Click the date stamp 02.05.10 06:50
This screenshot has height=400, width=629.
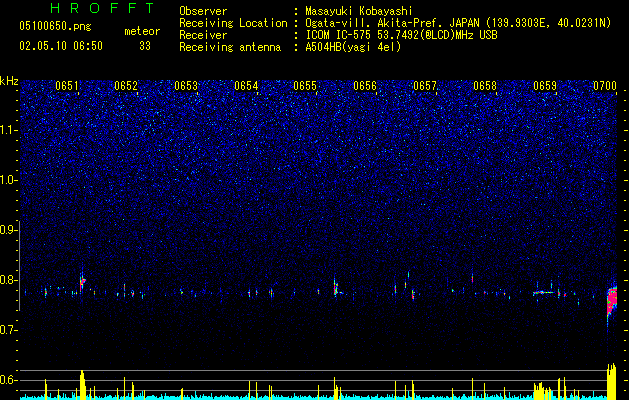(x=61, y=46)
